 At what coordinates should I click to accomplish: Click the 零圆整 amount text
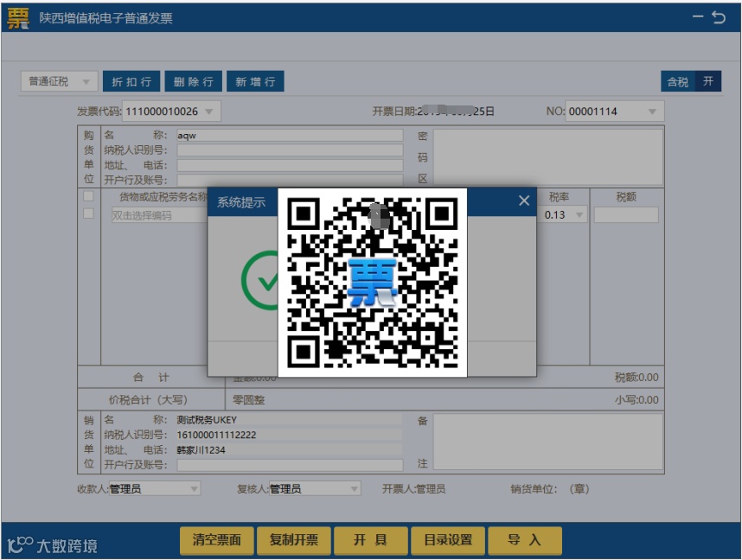point(248,400)
